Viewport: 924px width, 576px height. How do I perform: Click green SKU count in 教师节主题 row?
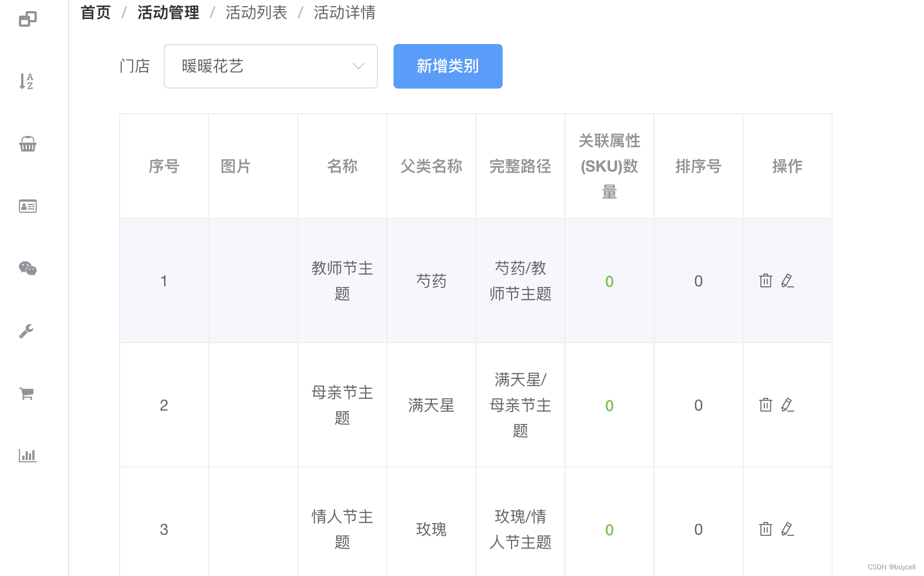coord(610,281)
